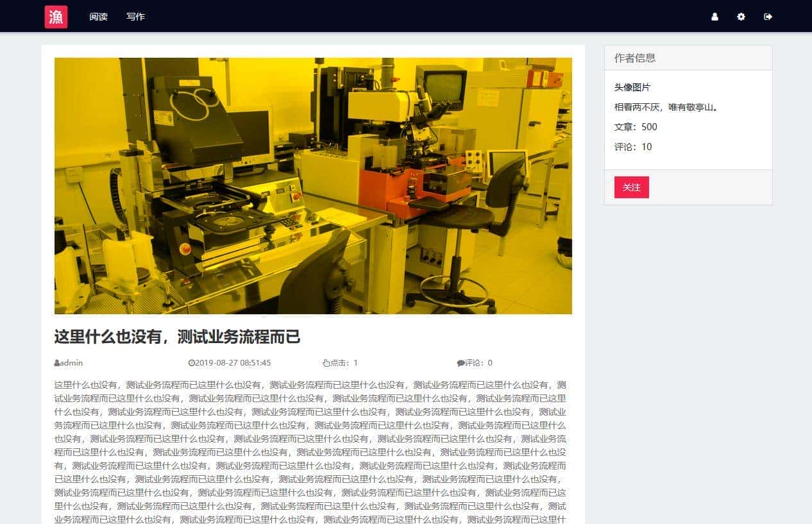Click the author icon beside admin
812x524 pixels.
(57, 362)
